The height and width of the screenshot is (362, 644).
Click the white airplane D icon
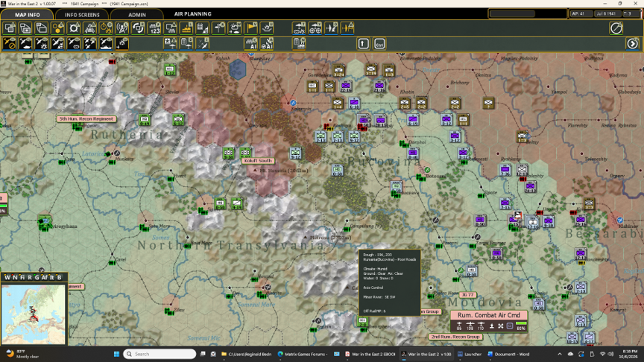(x=331, y=28)
